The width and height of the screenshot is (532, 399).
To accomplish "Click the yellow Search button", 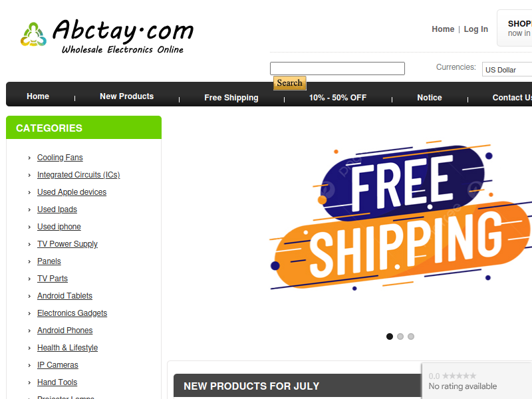I will [290, 82].
